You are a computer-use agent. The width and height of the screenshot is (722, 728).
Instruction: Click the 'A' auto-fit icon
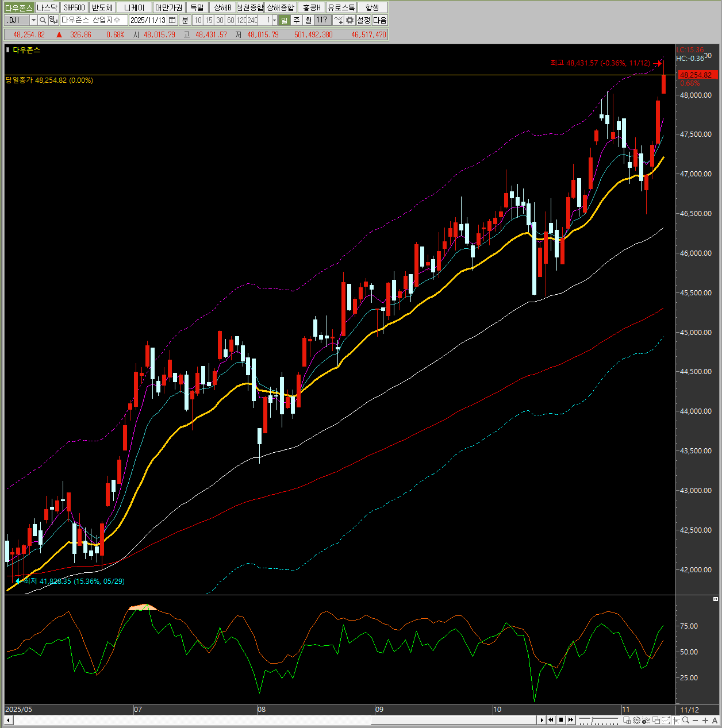[x=715, y=721]
